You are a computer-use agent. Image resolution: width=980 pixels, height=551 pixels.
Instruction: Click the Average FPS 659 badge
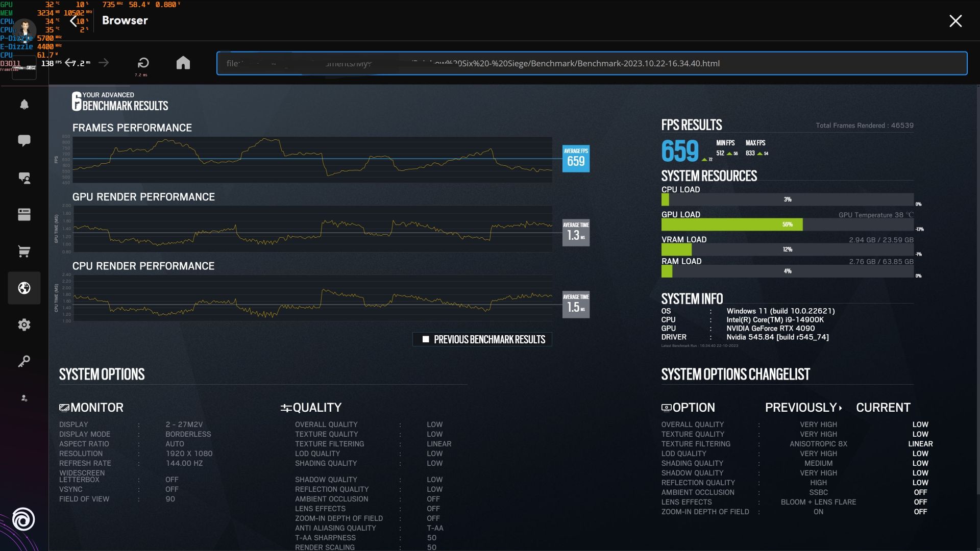pos(576,159)
